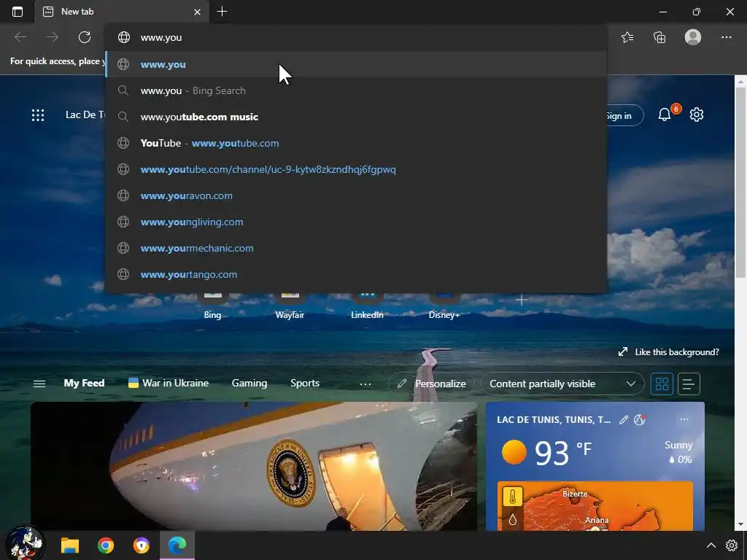Select www.yourmechanic.com suggestion
Viewport: 747px width, 560px height.
pyautogui.click(x=355, y=248)
